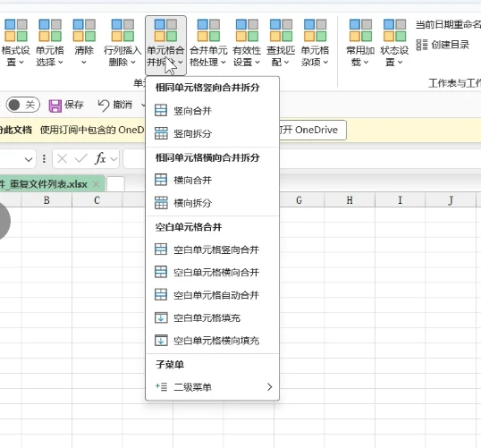Close the 重复文件列表.xlsx workbook tab
The height and width of the screenshot is (448, 481).
pyautogui.click(x=96, y=184)
